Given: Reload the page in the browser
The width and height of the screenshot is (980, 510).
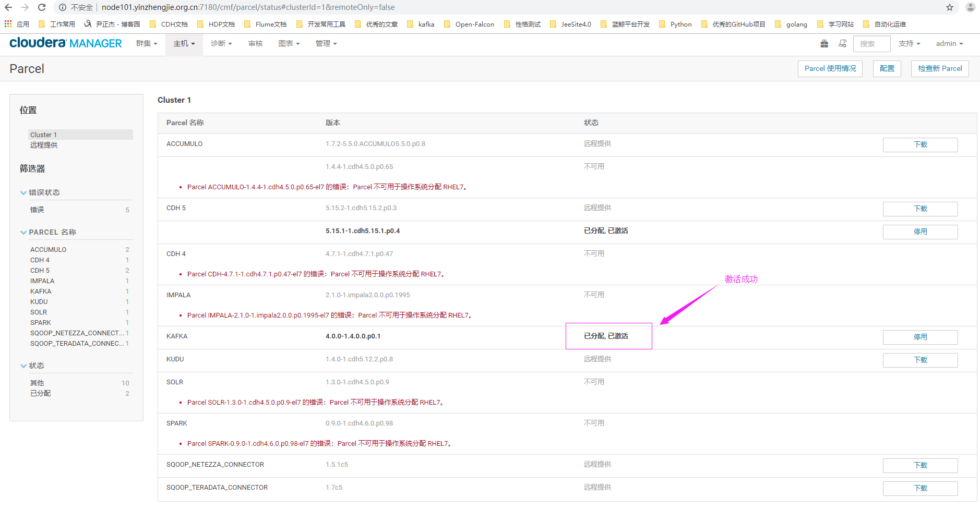Looking at the screenshot, I should point(42,7).
